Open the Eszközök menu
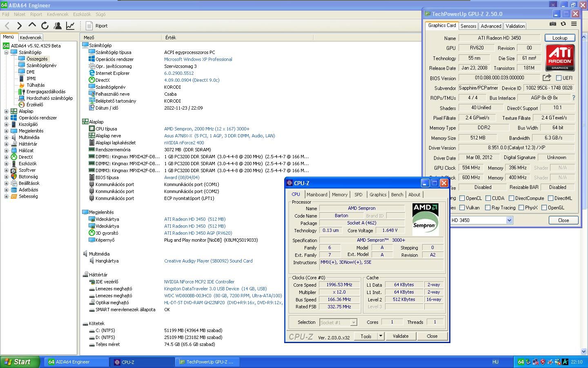 point(82,14)
